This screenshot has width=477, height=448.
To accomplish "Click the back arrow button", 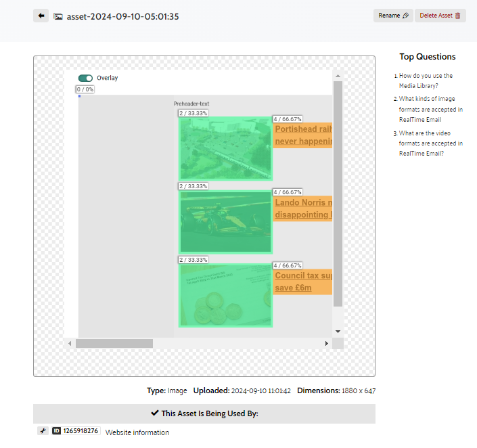I will [41, 16].
